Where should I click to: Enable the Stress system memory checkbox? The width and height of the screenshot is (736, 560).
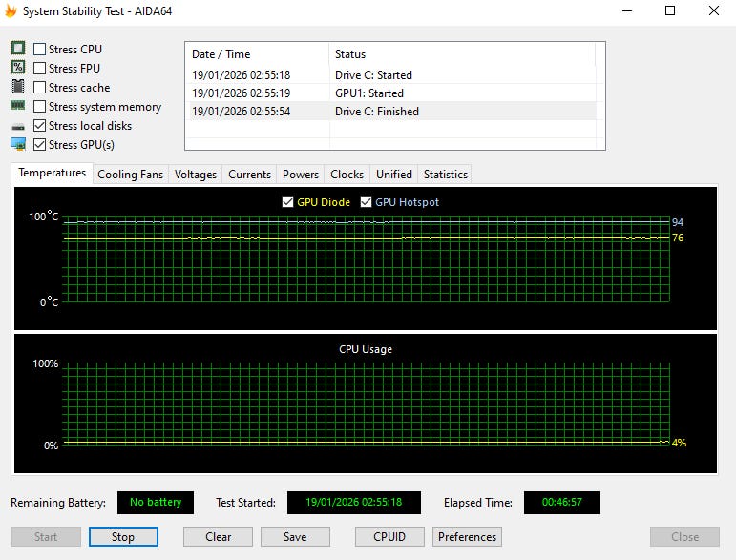(x=39, y=107)
